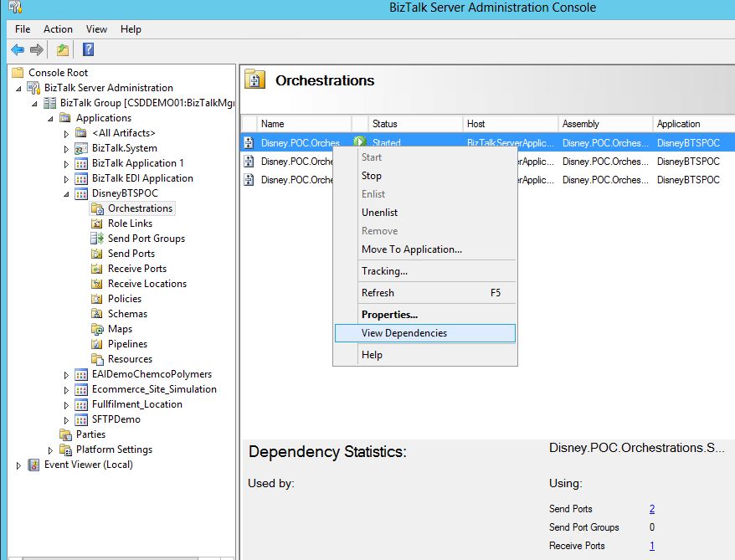This screenshot has height=560, width=735.
Task: Click the Console Root folder icon
Action: click(18, 72)
